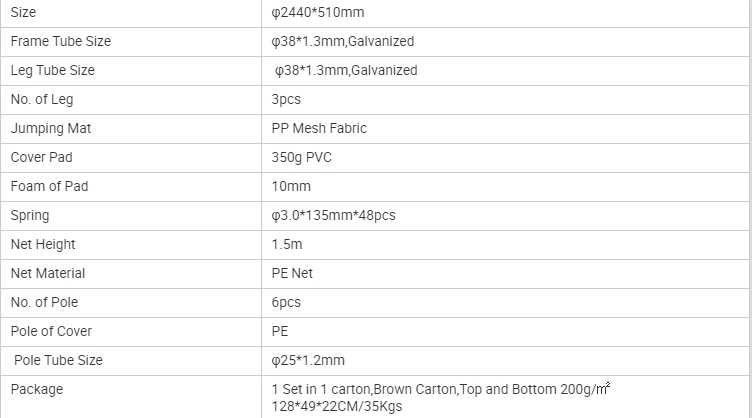Click the Jumping Mat row label
752x418 pixels.
pos(51,128)
